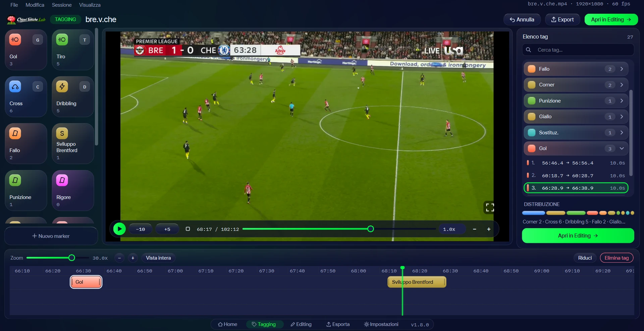Click the Rigore marker icon

point(62,180)
